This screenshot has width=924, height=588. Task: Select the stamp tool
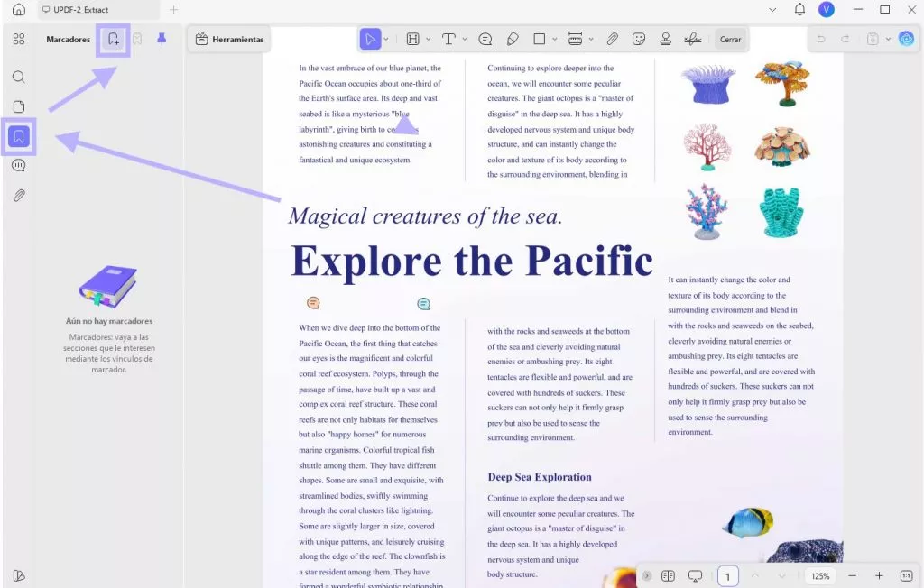tap(665, 40)
